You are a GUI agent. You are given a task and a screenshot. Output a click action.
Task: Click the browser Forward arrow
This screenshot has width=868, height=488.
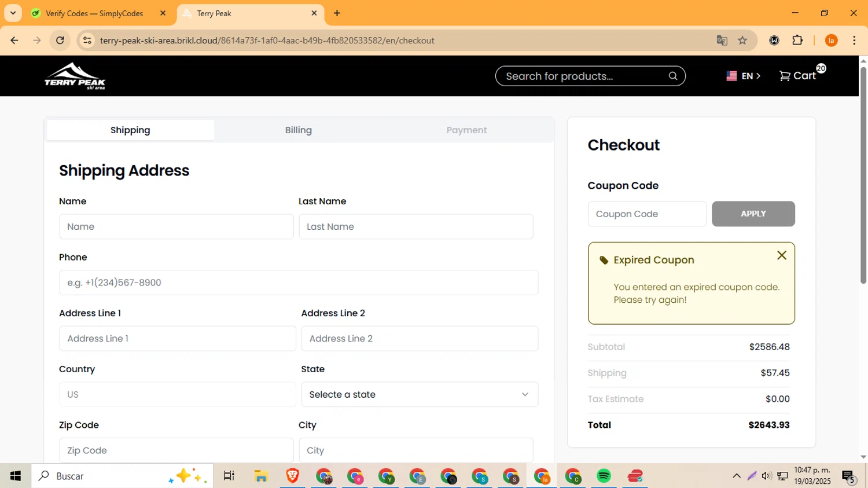tap(37, 41)
